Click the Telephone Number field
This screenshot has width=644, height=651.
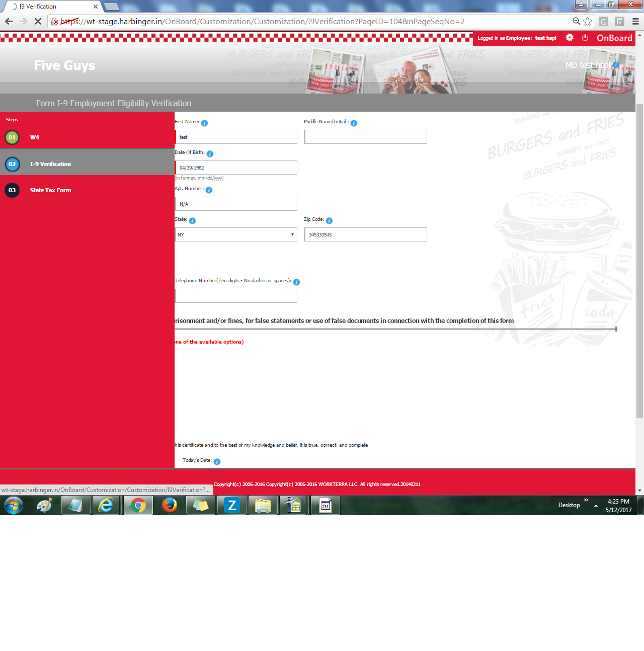coord(236,296)
